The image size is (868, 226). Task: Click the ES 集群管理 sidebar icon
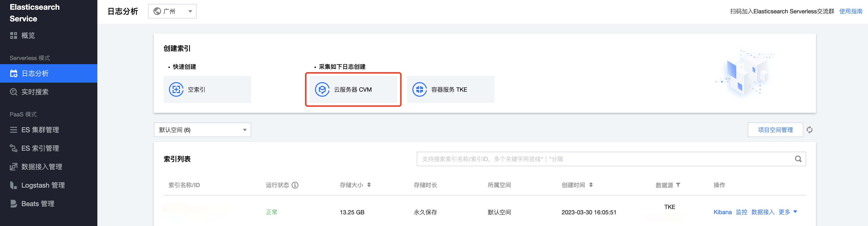(x=13, y=130)
